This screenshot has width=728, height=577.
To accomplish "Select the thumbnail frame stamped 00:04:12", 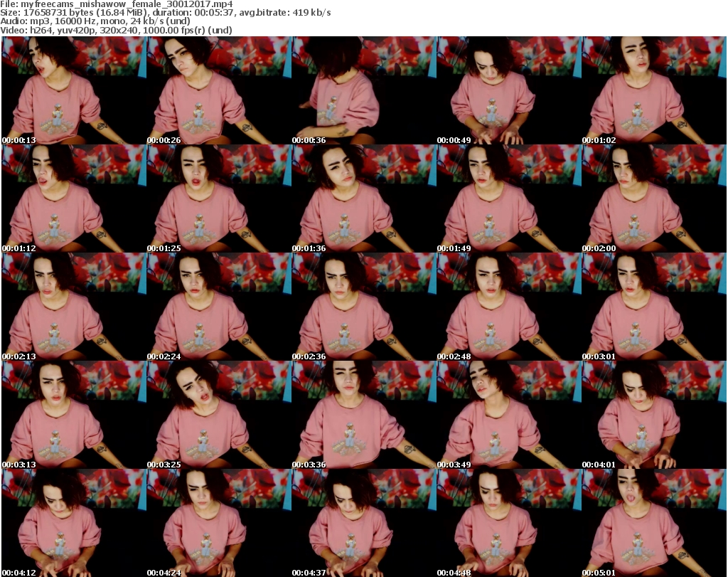I will [74, 523].
